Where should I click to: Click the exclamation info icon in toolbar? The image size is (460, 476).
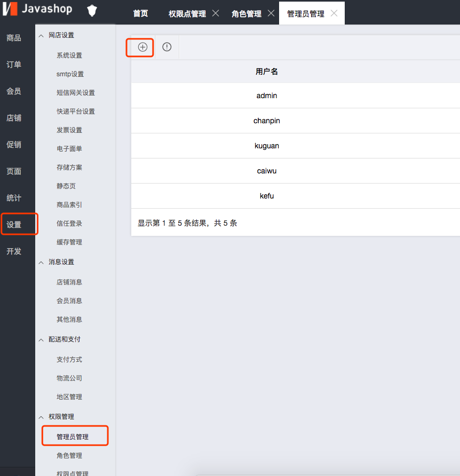point(166,47)
